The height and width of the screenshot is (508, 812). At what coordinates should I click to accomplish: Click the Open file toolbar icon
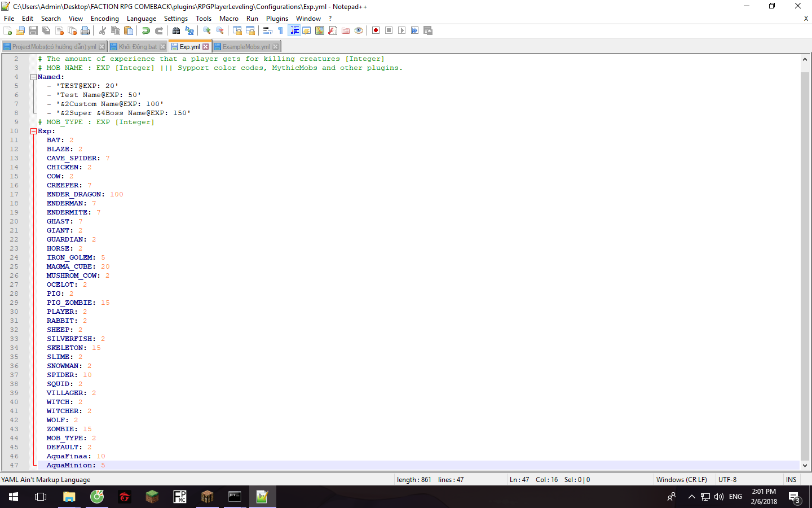pyautogui.click(x=20, y=30)
